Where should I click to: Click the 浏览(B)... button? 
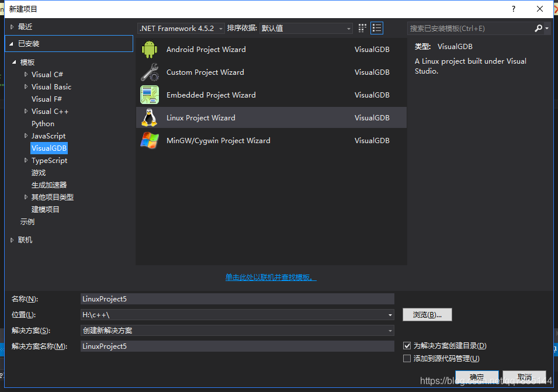(427, 315)
